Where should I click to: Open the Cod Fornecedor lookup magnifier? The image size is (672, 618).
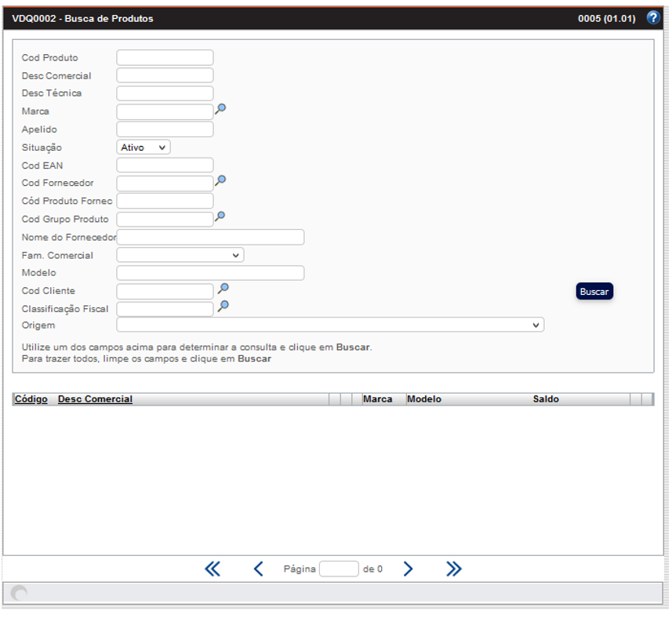tap(220, 181)
